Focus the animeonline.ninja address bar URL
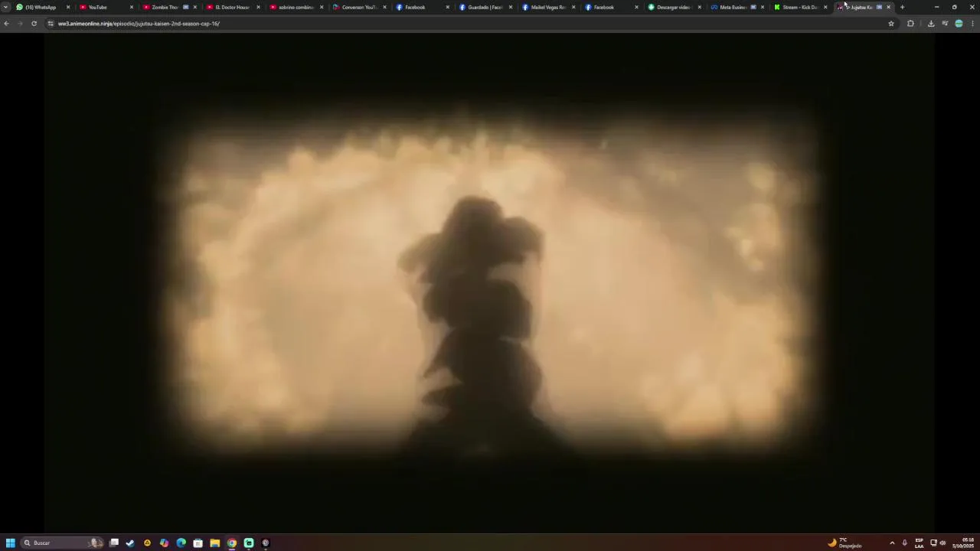Viewport: 980px width, 551px height. 139,24
